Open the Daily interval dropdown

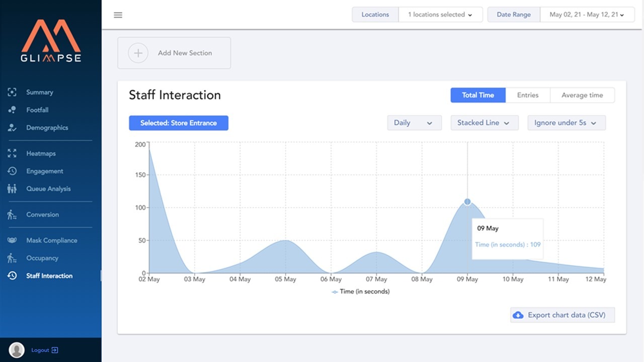(x=414, y=123)
